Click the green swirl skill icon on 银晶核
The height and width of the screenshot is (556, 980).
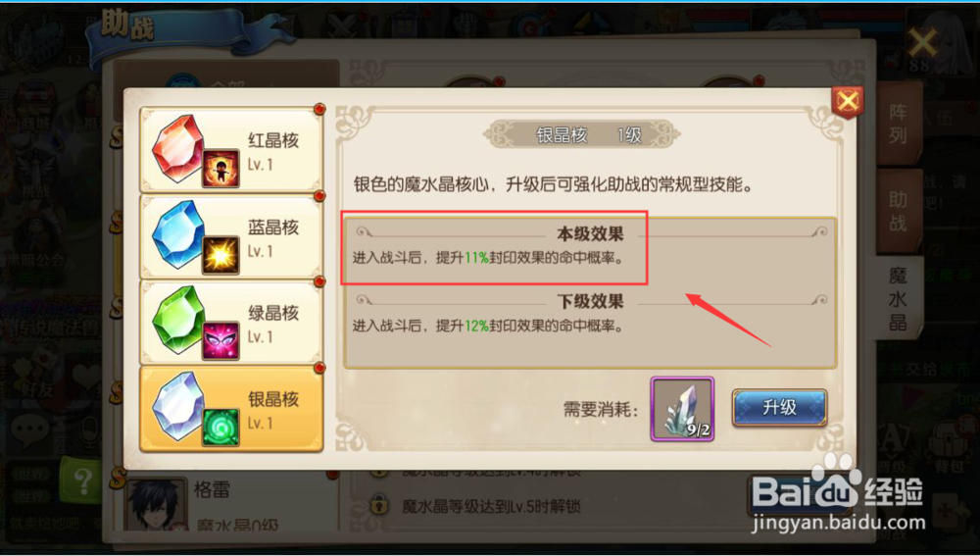(x=220, y=428)
